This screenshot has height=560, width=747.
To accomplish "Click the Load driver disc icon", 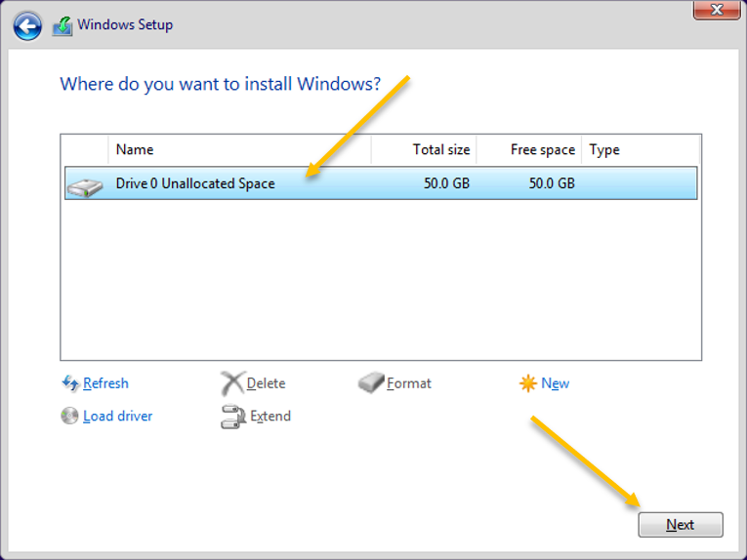I will (69, 416).
